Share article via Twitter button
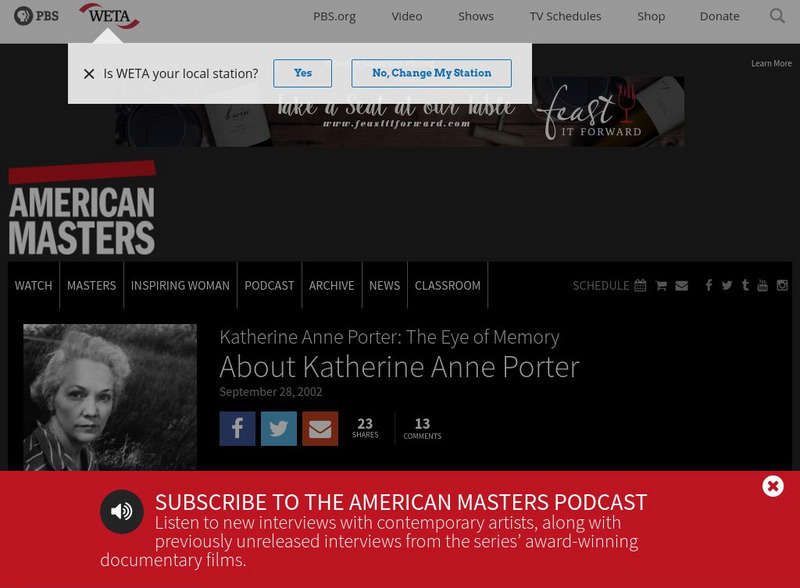This screenshot has width=800, height=588. [279, 428]
